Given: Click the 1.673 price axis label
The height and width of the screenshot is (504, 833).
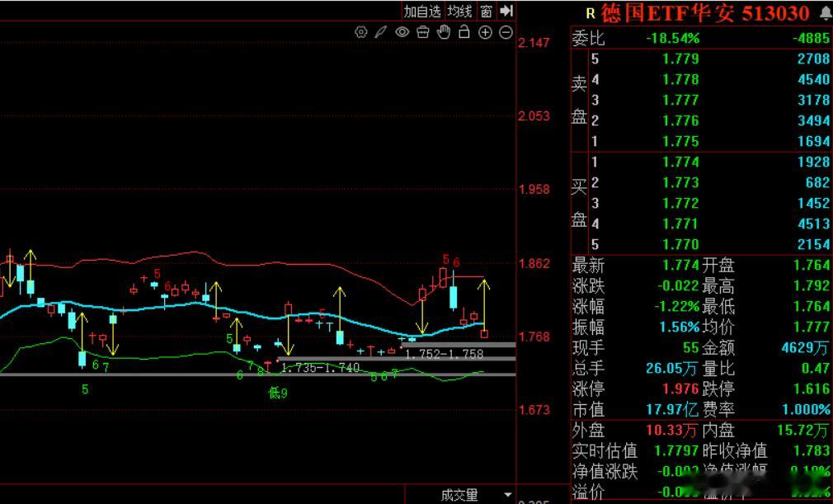Looking at the screenshot, I should click(534, 410).
